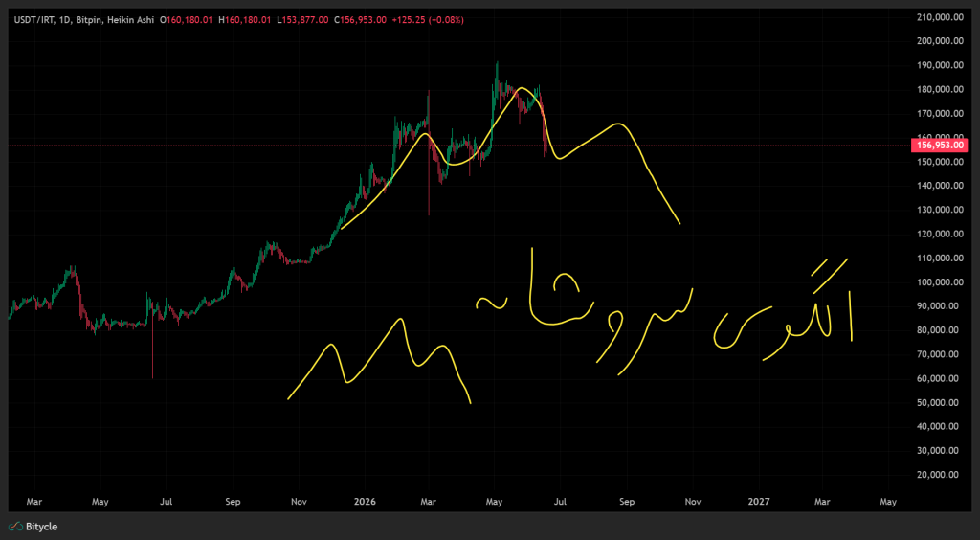The width and height of the screenshot is (980, 540).
Task: Click the change value +125.25 (+0.08%)
Action: pyautogui.click(x=428, y=20)
